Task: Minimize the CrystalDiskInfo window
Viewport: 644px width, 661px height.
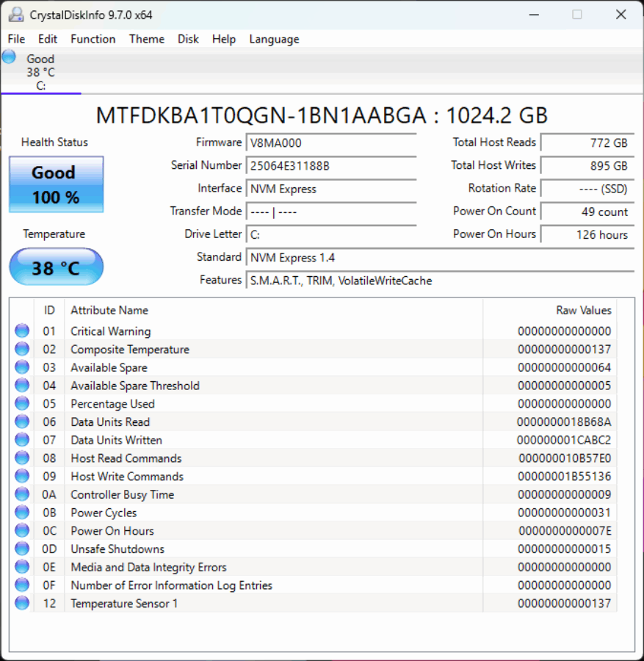Action: [x=534, y=15]
